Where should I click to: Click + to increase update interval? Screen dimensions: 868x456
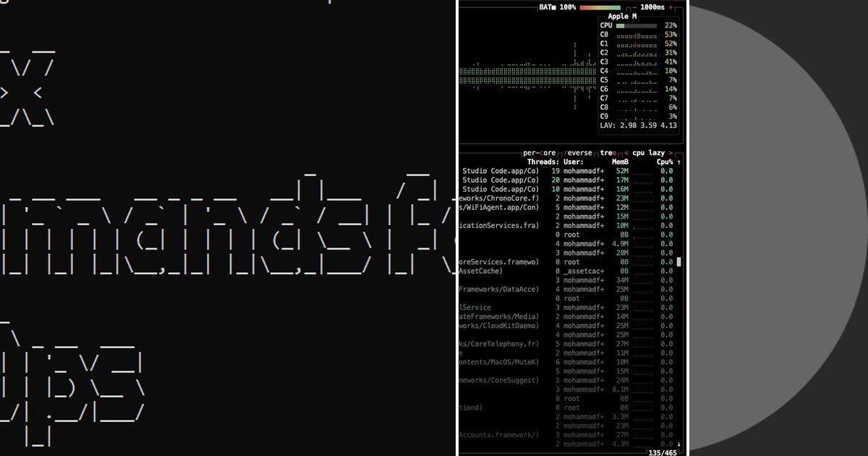pyautogui.click(x=671, y=7)
